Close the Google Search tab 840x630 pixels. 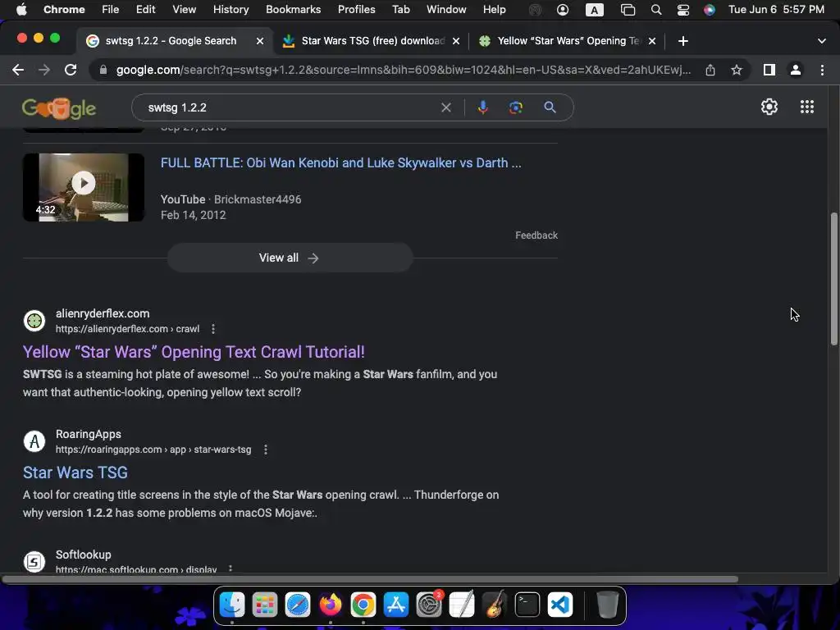pyautogui.click(x=260, y=41)
